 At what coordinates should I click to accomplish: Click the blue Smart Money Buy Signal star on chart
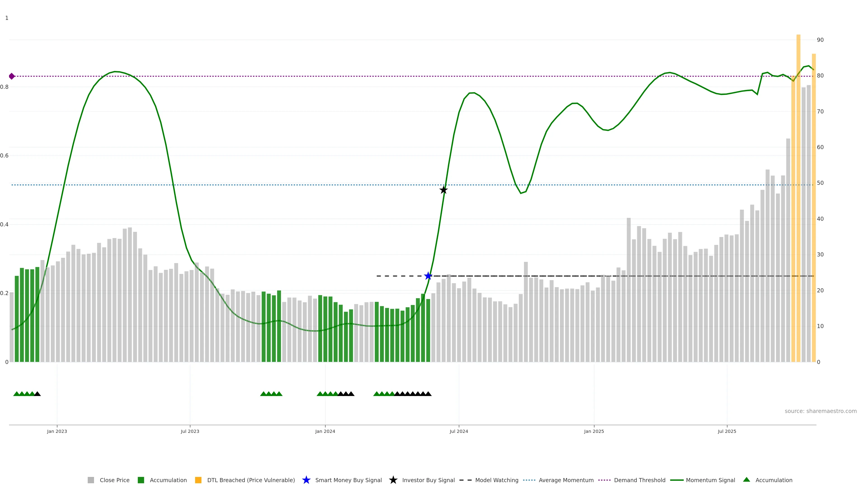coord(428,276)
